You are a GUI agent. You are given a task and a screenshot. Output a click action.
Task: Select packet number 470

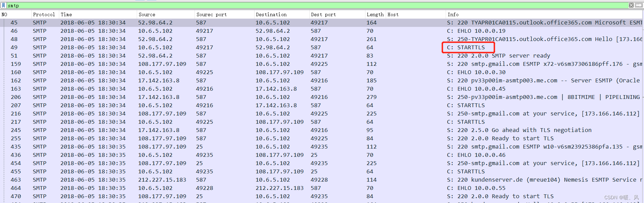pyautogui.click(x=15, y=196)
